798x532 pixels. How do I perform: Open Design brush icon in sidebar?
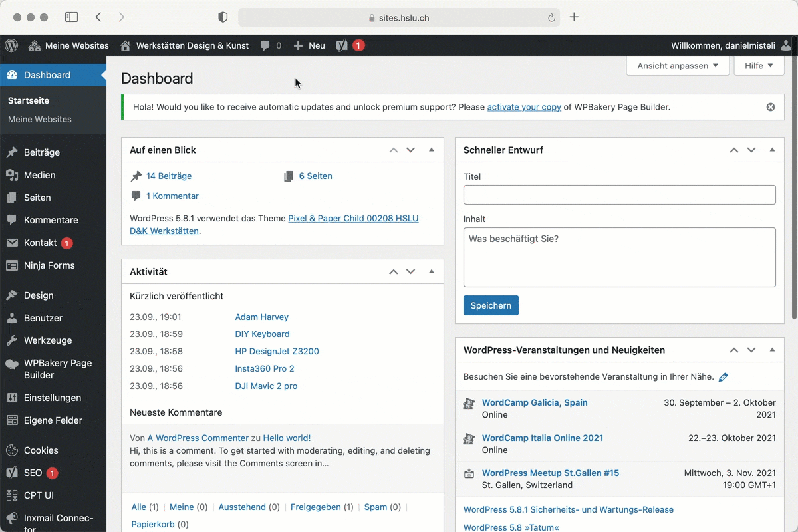12,295
